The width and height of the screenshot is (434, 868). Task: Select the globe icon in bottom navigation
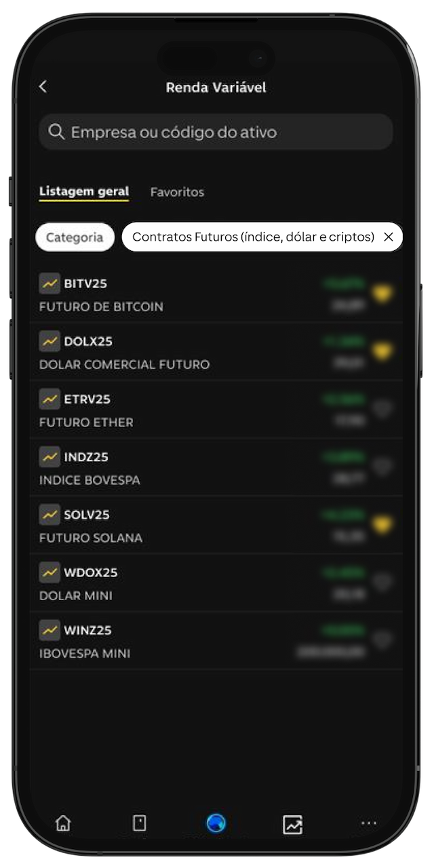click(x=216, y=823)
